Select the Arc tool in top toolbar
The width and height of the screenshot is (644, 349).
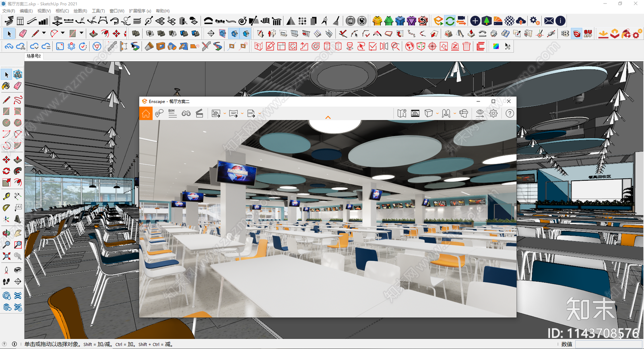54,33
